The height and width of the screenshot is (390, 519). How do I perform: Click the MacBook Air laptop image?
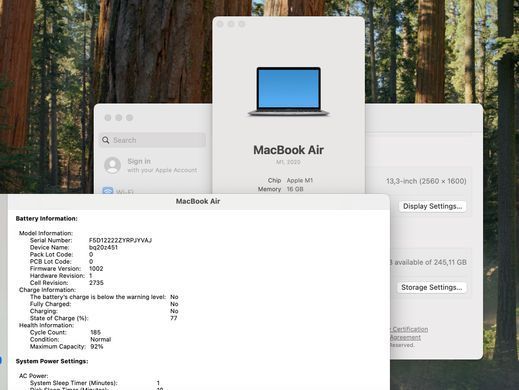(289, 92)
